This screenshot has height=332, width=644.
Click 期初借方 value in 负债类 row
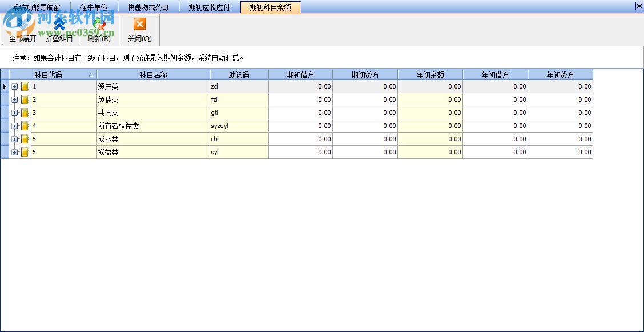301,100
